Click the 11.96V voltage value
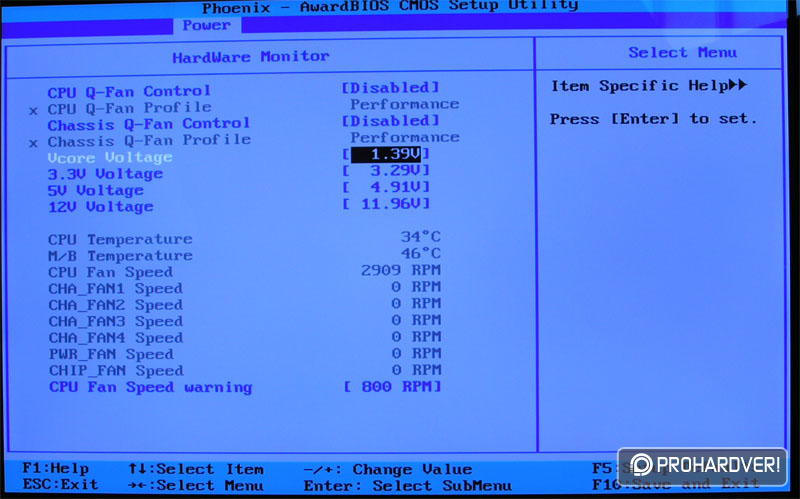The image size is (800, 499). (x=386, y=204)
